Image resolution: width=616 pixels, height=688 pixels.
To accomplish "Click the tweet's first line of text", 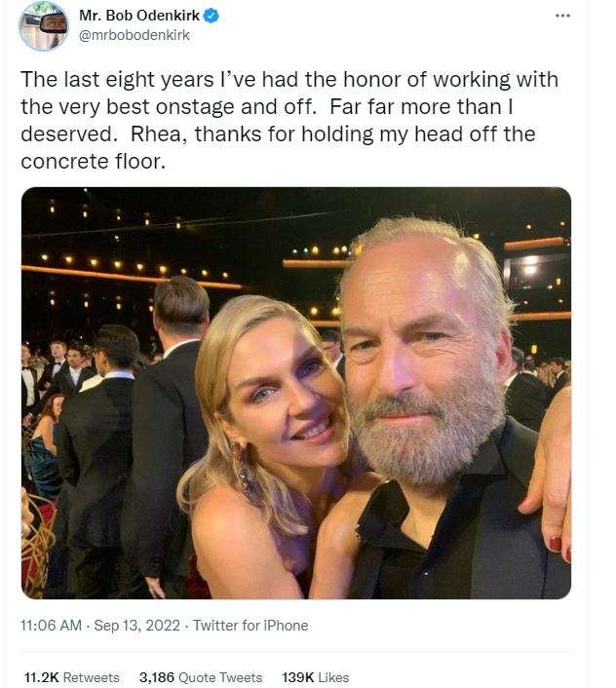I will (x=289, y=79).
